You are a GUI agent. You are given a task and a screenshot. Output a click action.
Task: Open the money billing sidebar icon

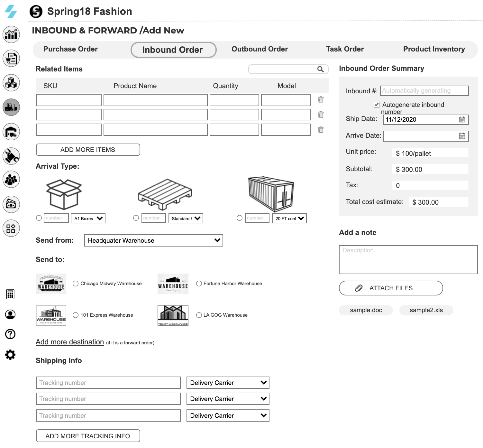coord(11,204)
